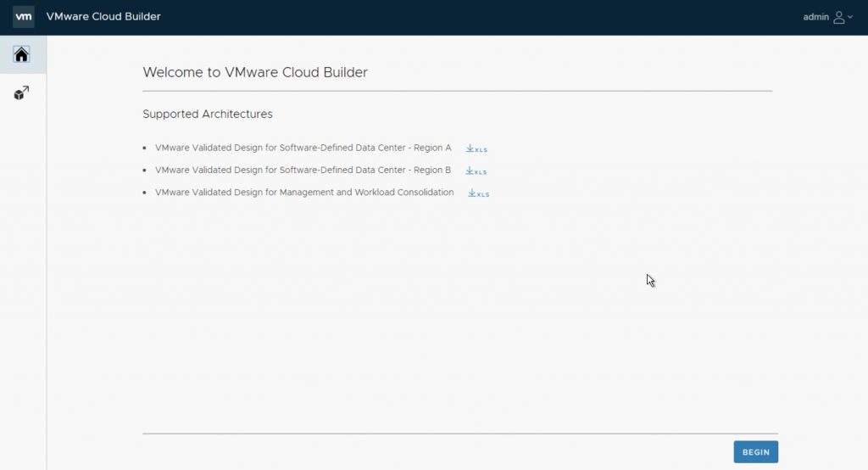Click 'VMware Validated Design … Region A' text

pos(303,148)
